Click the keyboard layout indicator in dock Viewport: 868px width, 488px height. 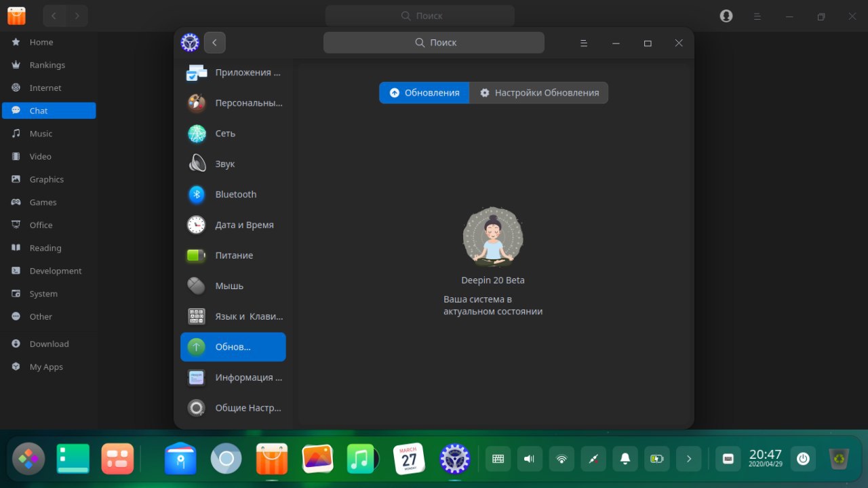pos(728,459)
